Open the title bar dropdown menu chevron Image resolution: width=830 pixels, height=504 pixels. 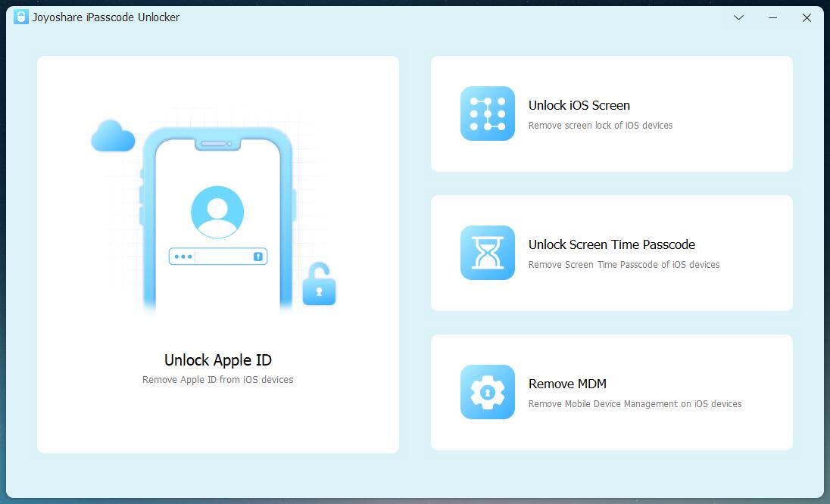click(738, 17)
